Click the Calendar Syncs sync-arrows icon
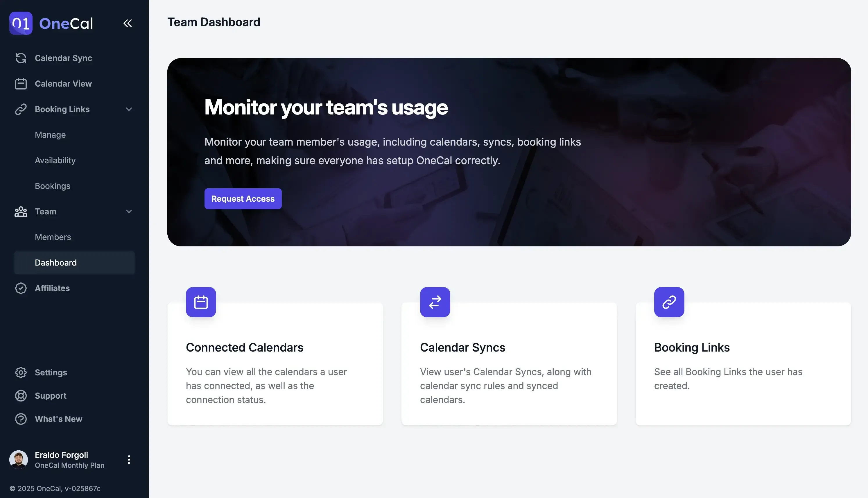868x498 pixels. (435, 302)
